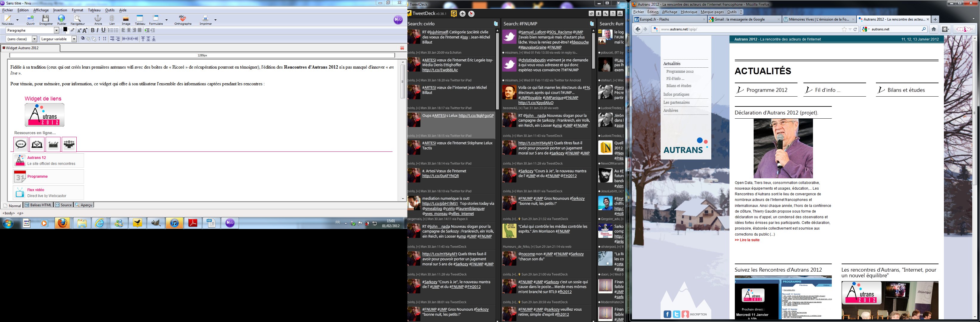980x322 pixels.
Task: Open Firefox Marque-pages menu
Action: pyautogui.click(x=712, y=12)
